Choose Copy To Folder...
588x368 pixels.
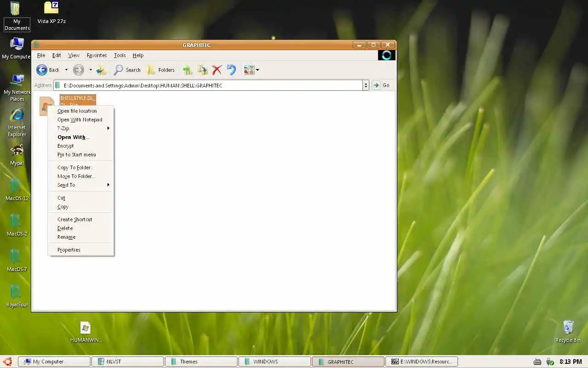click(x=81, y=167)
